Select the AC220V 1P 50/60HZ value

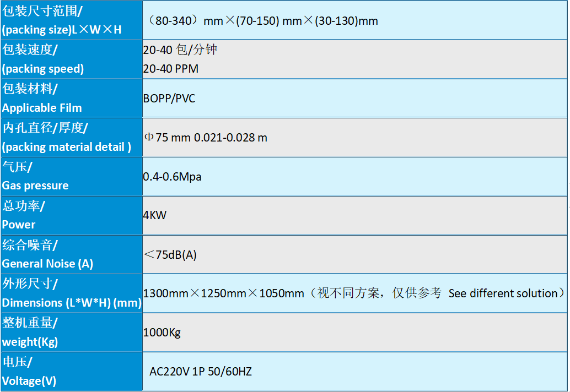pos(201,372)
